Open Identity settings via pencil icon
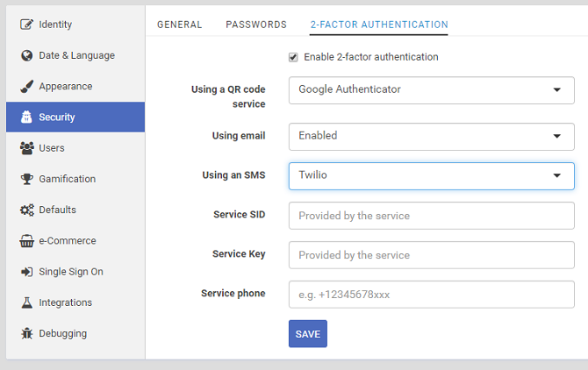588x370 pixels. 26,25
